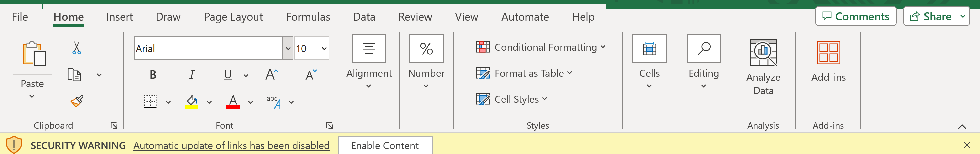The image size is (980, 154).
Task: Click the Cut scissors icon
Action: click(77, 48)
